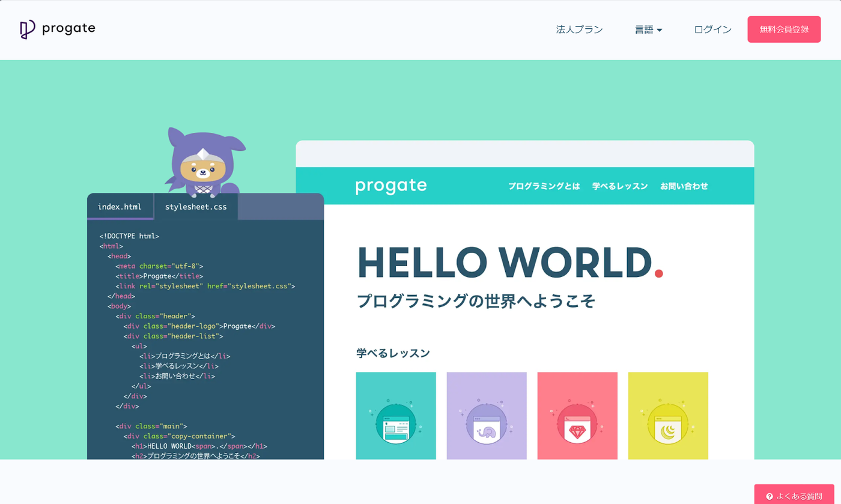Switch to the index.html tab
This screenshot has height=504, width=841.
click(120, 207)
